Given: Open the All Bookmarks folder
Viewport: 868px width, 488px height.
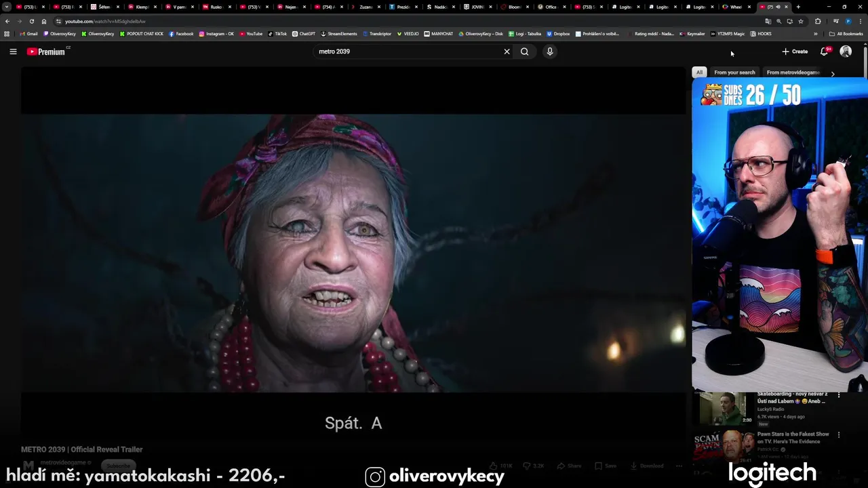Looking at the screenshot, I should point(846,34).
